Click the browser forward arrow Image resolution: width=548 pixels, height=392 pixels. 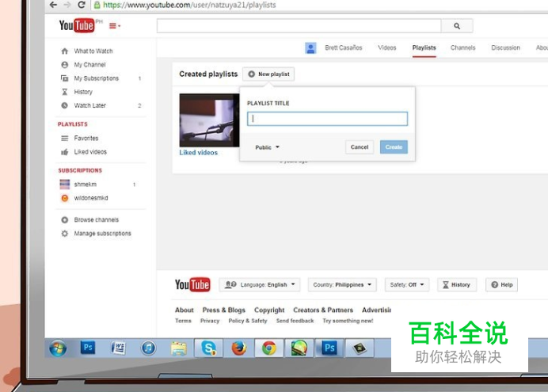click(67, 5)
